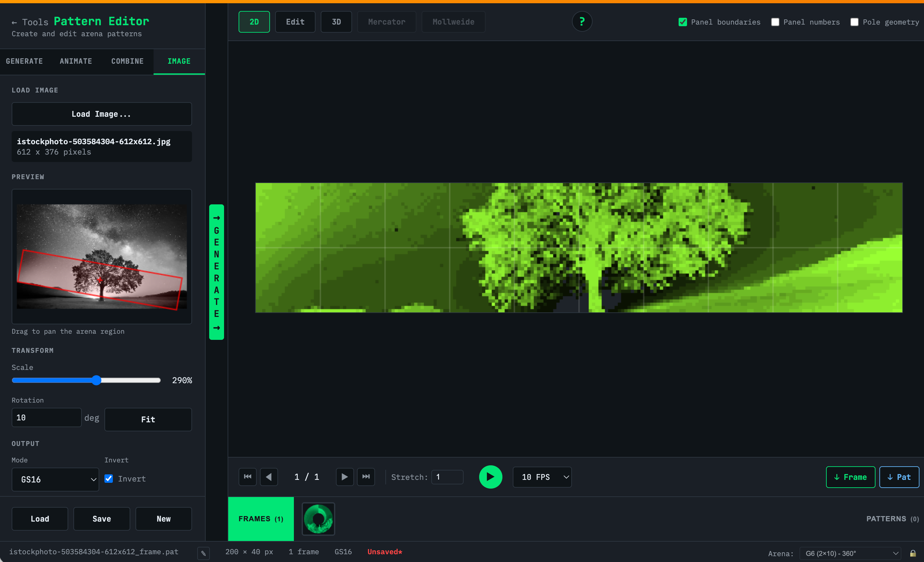Viewport: 924px width, 562px height.
Task: Switch to the ANIMATE tab
Action: (76, 61)
